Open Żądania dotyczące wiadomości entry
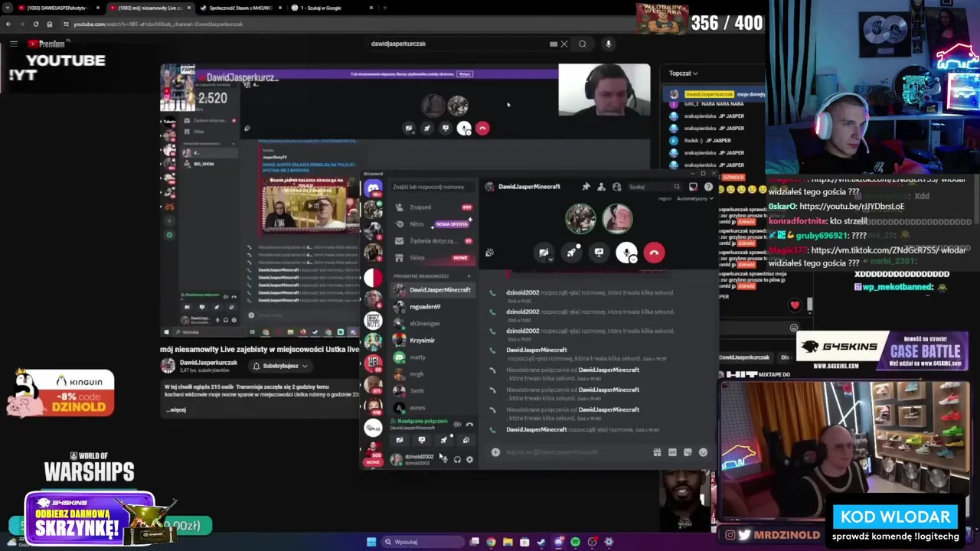Image resolution: width=980 pixels, height=551 pixels. [433, 241]
